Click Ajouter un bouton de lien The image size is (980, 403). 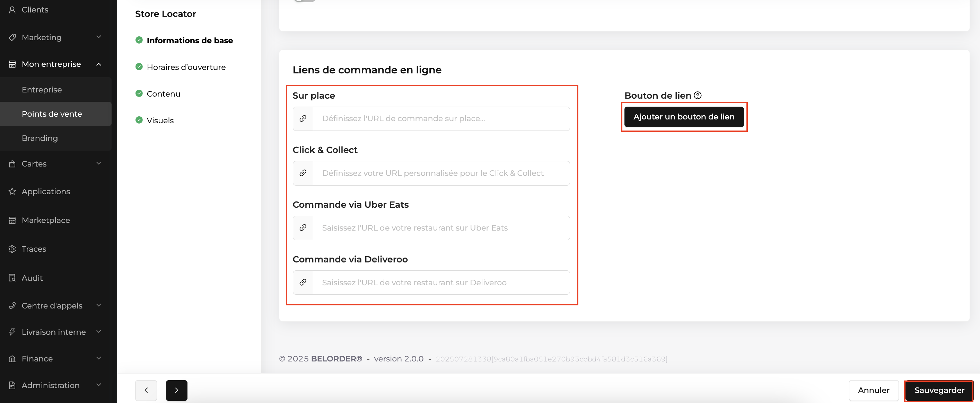(x=684, y=117)
